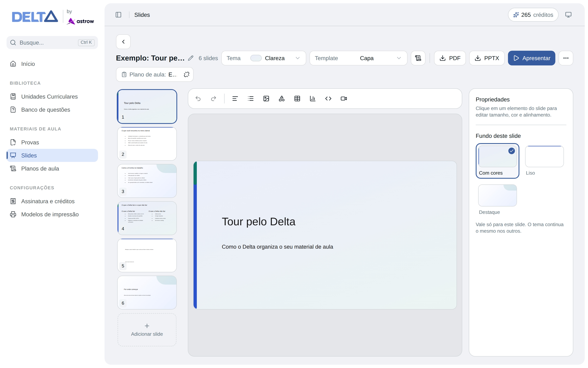Select slide thumbnail number 4

(147, 218)
